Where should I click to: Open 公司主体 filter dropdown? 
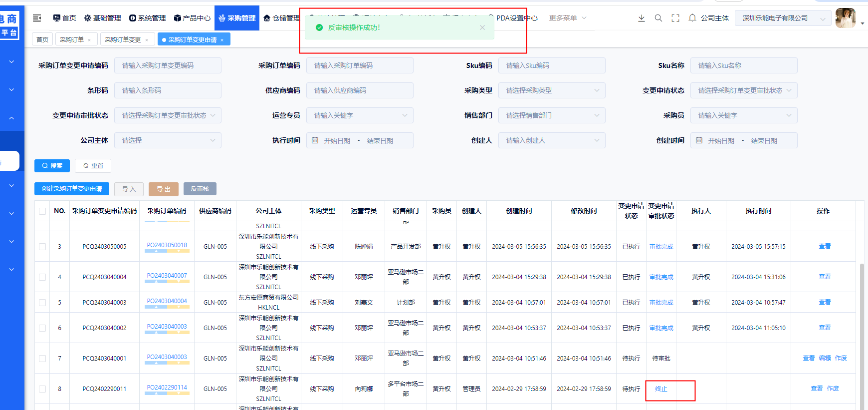[168, 140]
